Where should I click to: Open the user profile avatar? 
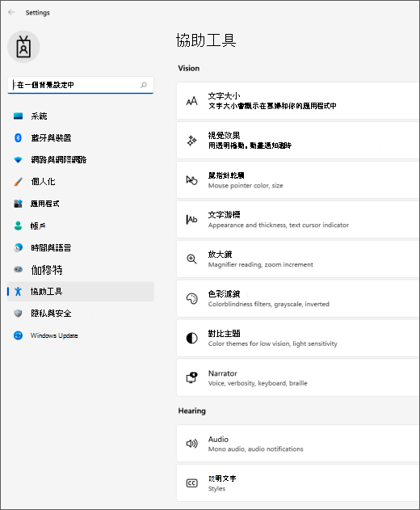(x=23, y=47)
